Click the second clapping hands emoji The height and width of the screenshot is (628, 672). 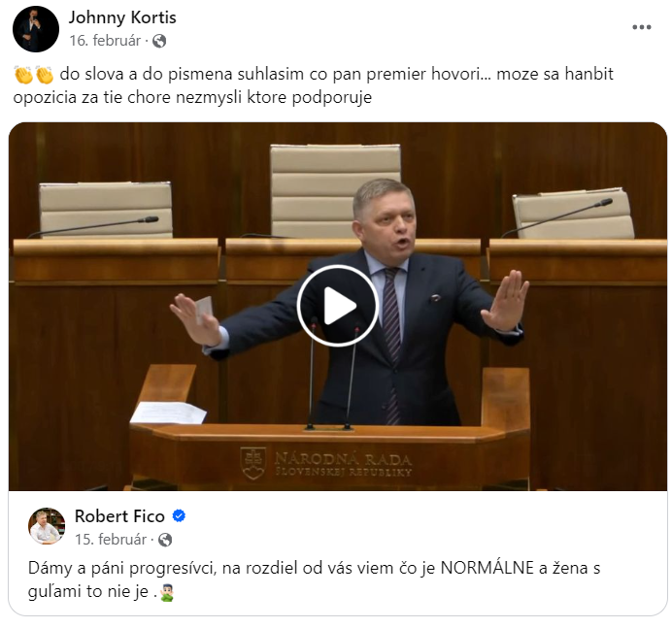45,75
